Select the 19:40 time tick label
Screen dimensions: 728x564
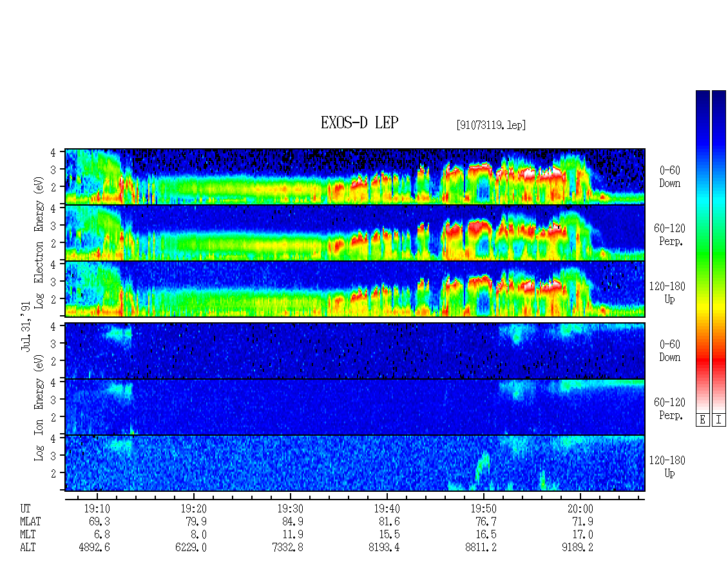(387, 509)
